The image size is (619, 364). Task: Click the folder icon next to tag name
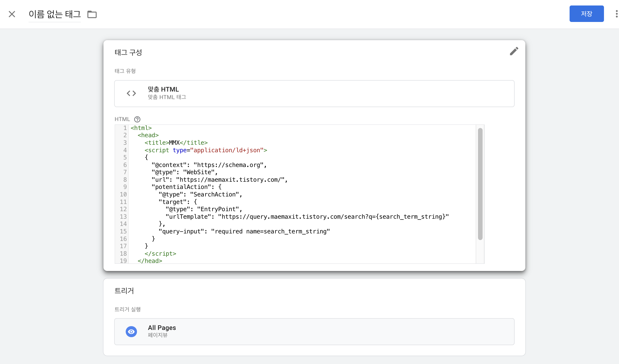[92, 14]
